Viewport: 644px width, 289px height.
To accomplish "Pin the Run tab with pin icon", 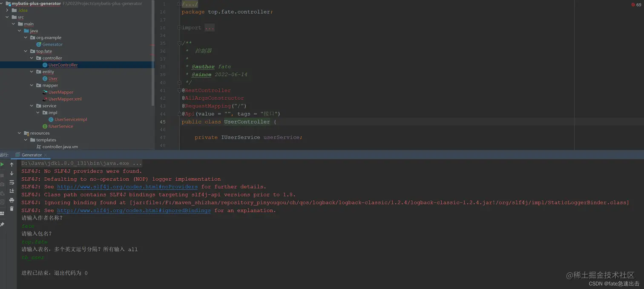I will [x=2, y=225].
